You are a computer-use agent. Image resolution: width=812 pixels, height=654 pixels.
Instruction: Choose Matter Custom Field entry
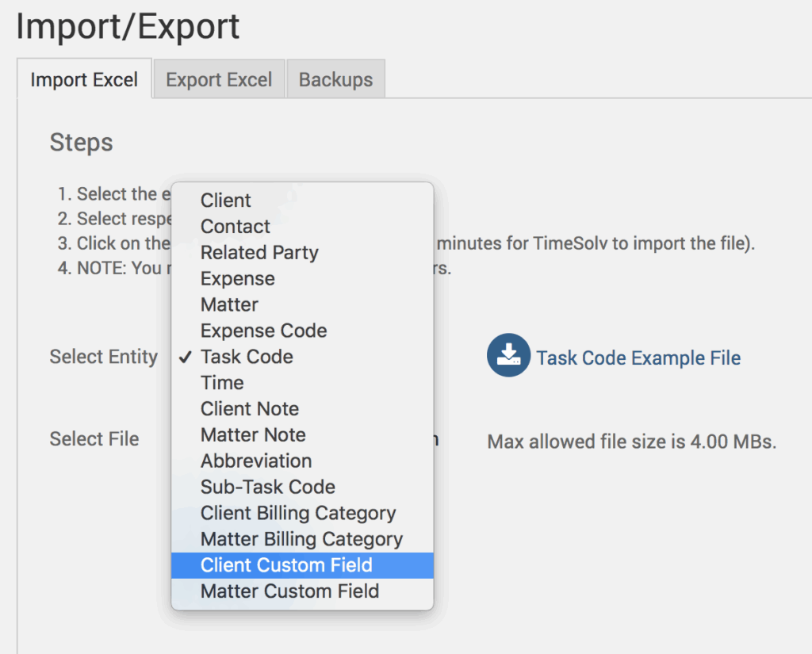(289, 591)
